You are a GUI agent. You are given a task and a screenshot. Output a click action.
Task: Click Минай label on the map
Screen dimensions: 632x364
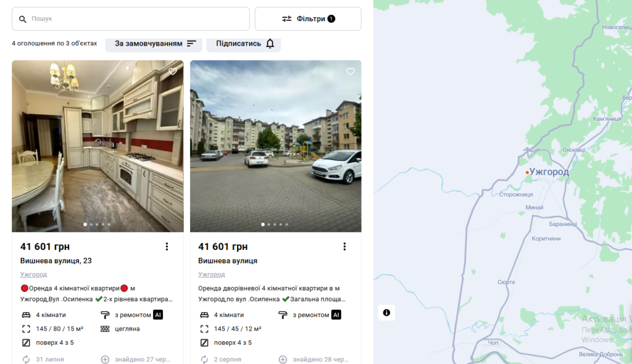[x=534, y=207]
